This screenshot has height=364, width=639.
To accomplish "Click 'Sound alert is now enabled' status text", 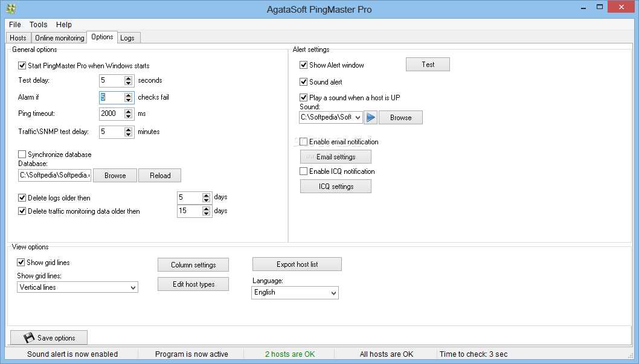I will pyautogui.click(x=72, y=354).
